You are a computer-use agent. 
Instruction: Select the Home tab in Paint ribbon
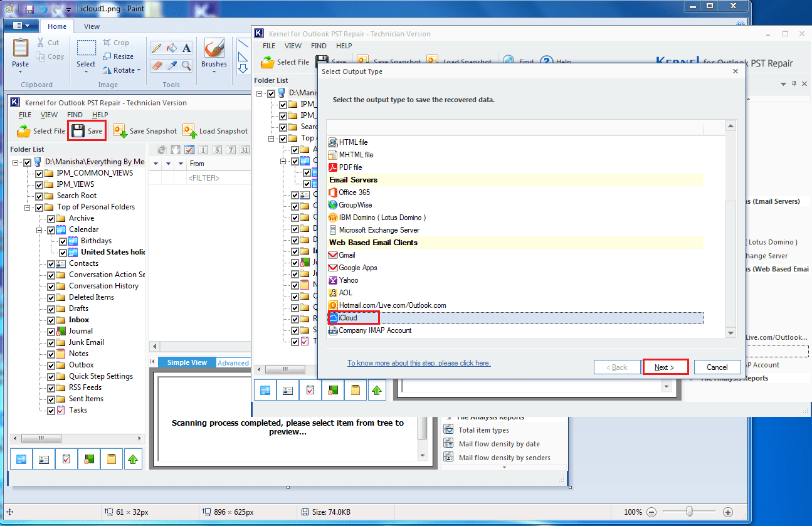(x=57, y=26)
